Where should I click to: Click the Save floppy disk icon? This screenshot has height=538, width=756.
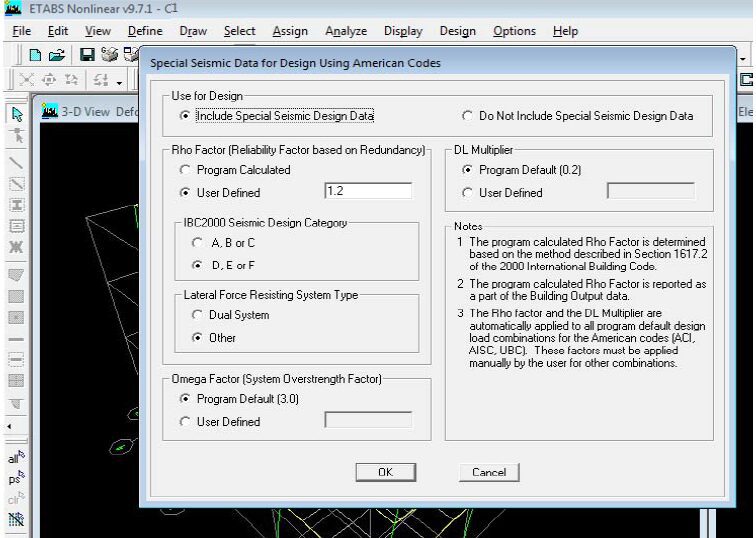87,55
